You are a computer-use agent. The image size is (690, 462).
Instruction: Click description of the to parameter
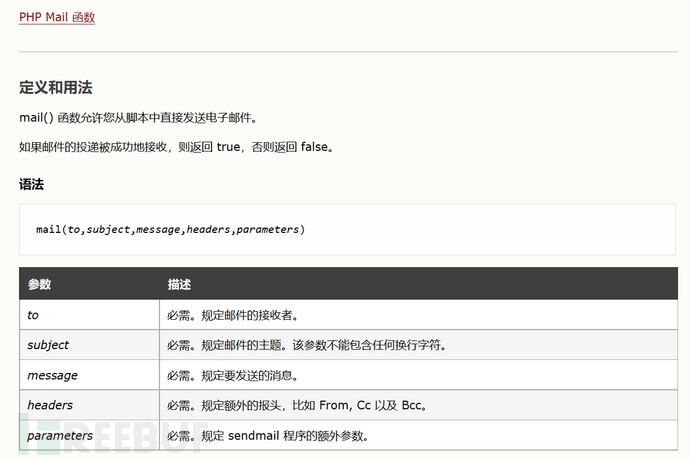[x=233, y=315]
